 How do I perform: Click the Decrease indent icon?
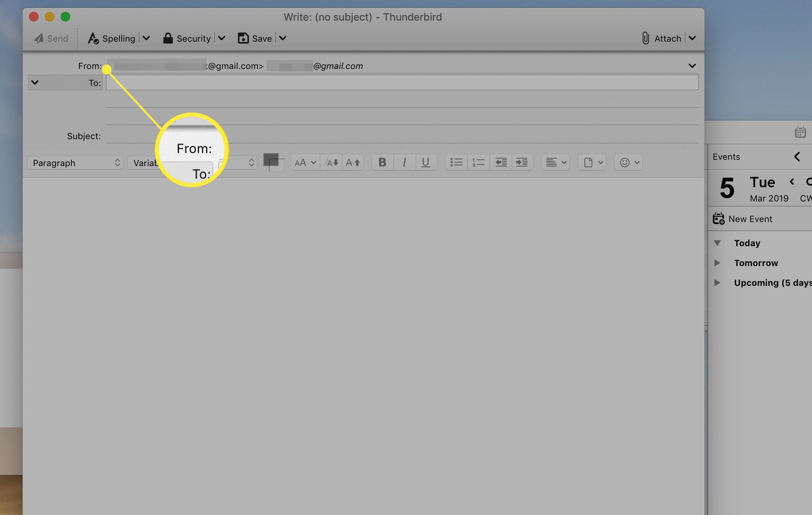click(x=501, y=162)
